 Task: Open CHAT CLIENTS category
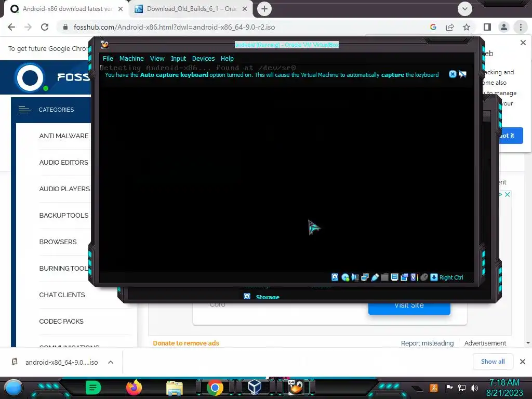62,295
